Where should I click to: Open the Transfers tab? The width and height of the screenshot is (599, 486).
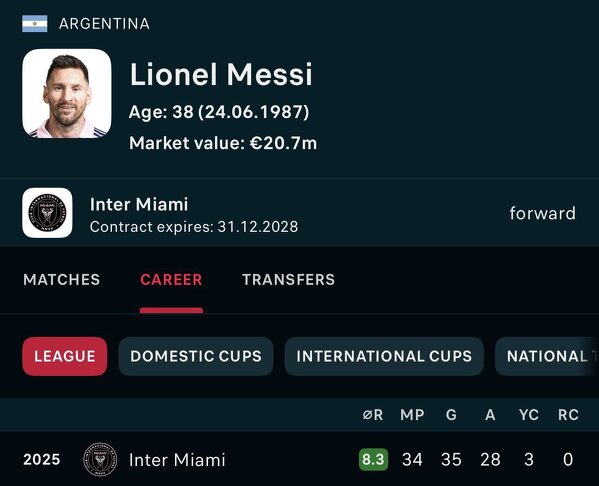click(x=288, y=280)
